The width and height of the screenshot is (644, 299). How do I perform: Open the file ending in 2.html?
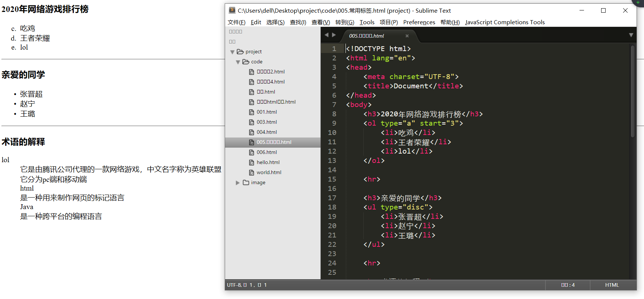pos(271,72)
